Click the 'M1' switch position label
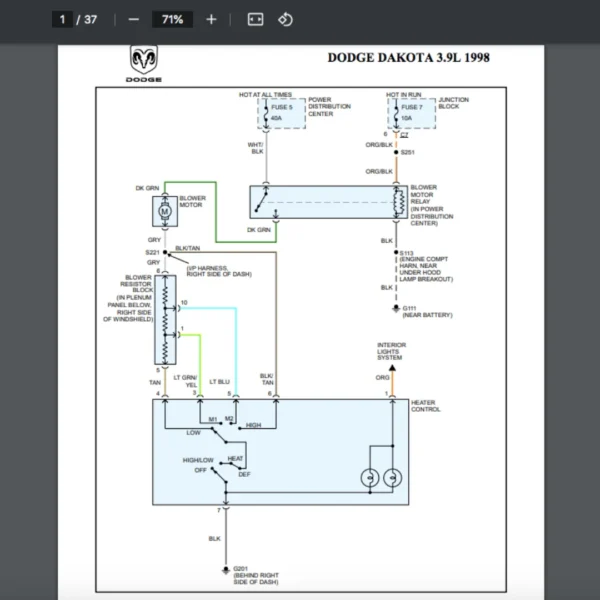The height and width of the screenshot is (600, 600). tap(213, 419)
